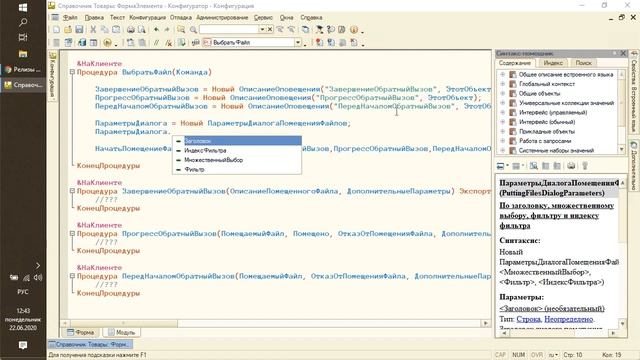Select Фильтр in autocomplete list

237,169
